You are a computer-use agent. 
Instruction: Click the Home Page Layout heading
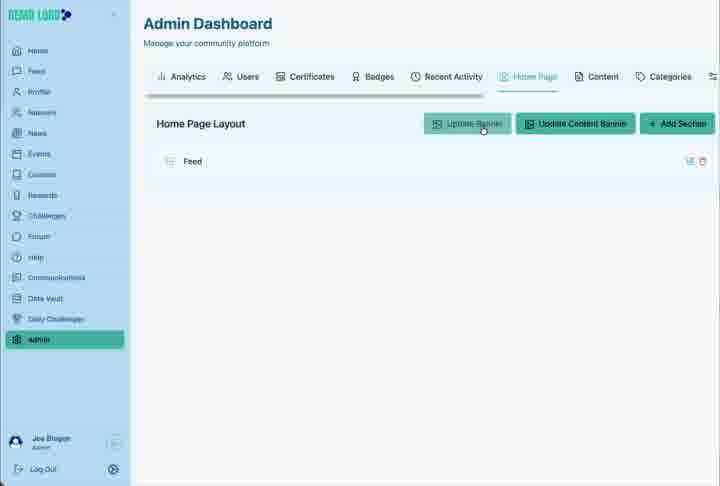click(201, 124)
